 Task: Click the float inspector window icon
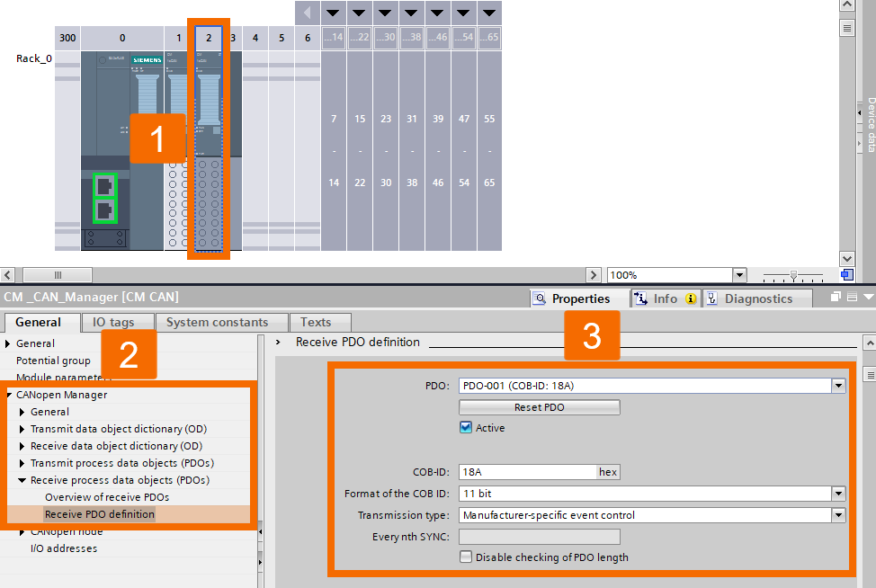[836, 297]
